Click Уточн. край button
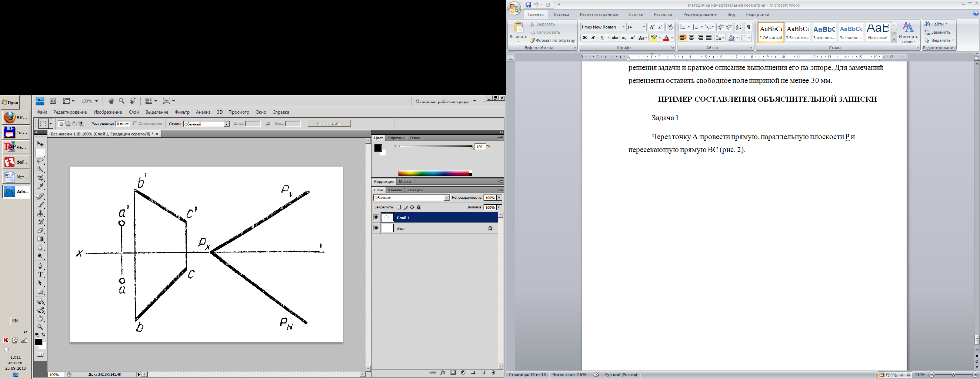The width and height of the screenshot is (980, 379). click(x=330, y=124)
